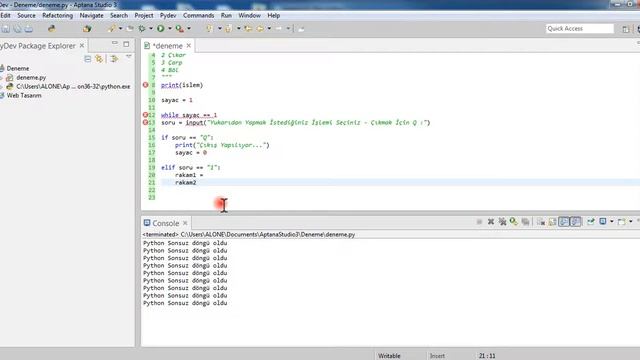Close the *deneme editor tab
Viewport: 640px width, 360px height.
point(189,46)
